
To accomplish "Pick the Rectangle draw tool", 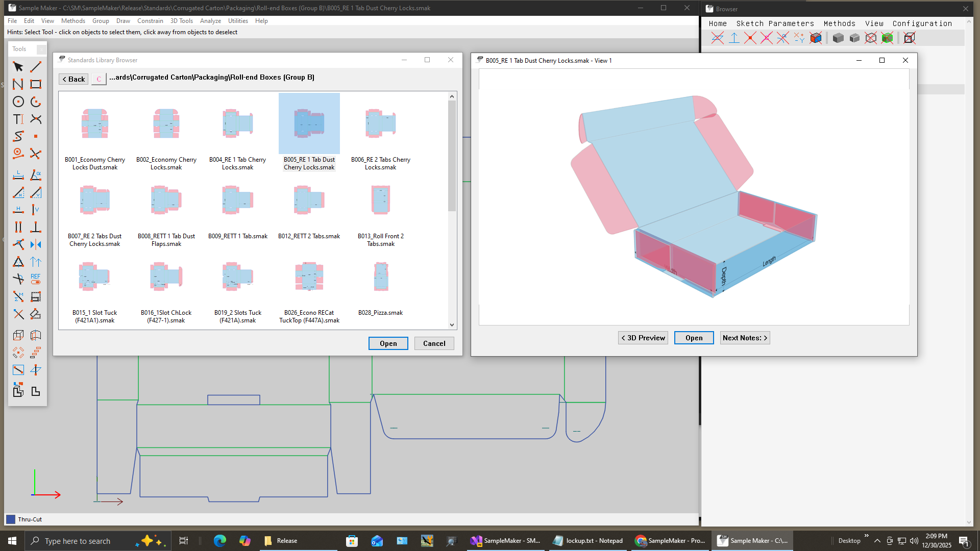I will (x=36, y=84).
